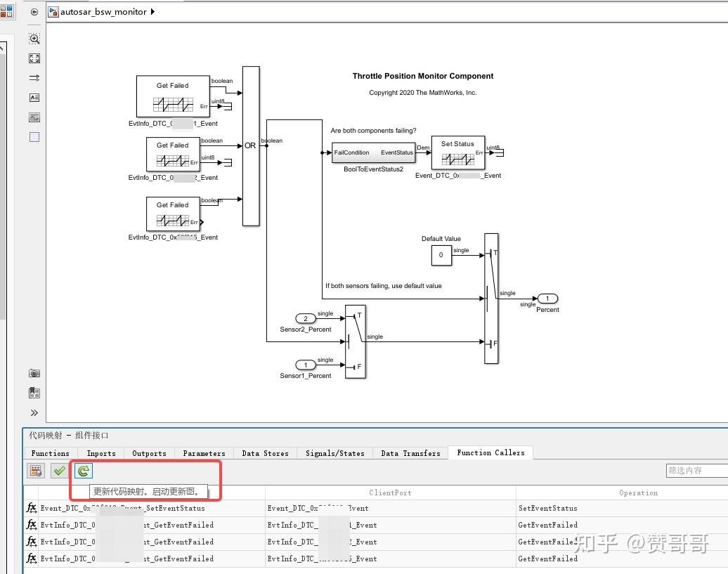
Task: Select the fit to view icon
Action: (34, 58)
